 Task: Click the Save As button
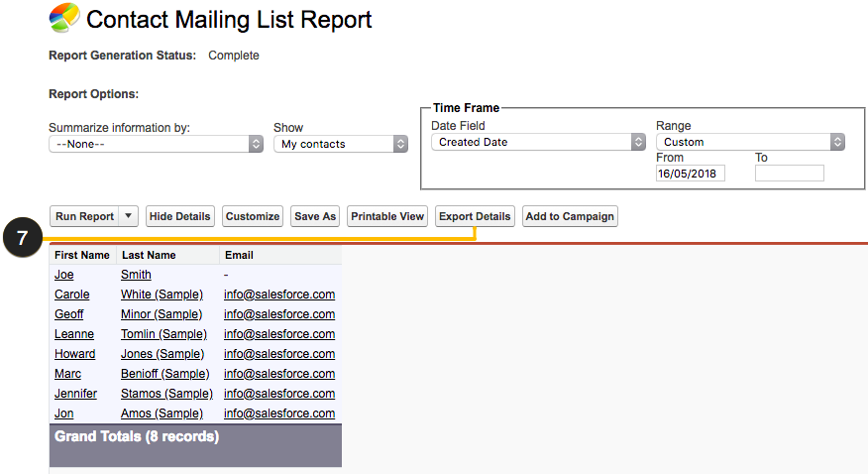point(315,216)
